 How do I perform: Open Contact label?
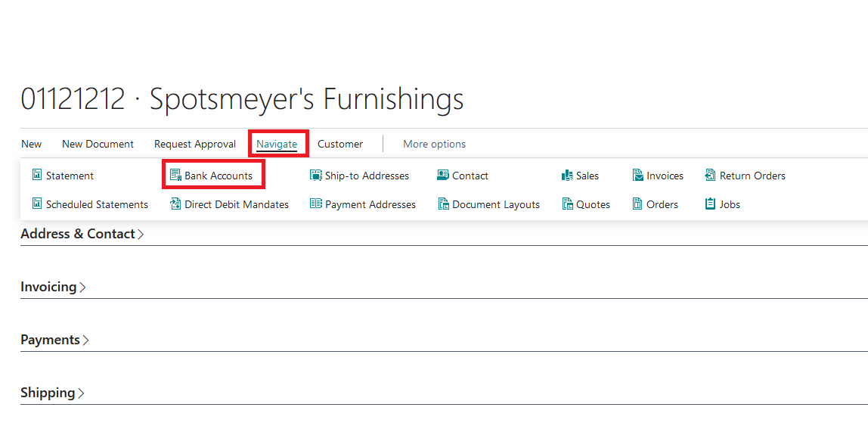click(x=470, y=176)
